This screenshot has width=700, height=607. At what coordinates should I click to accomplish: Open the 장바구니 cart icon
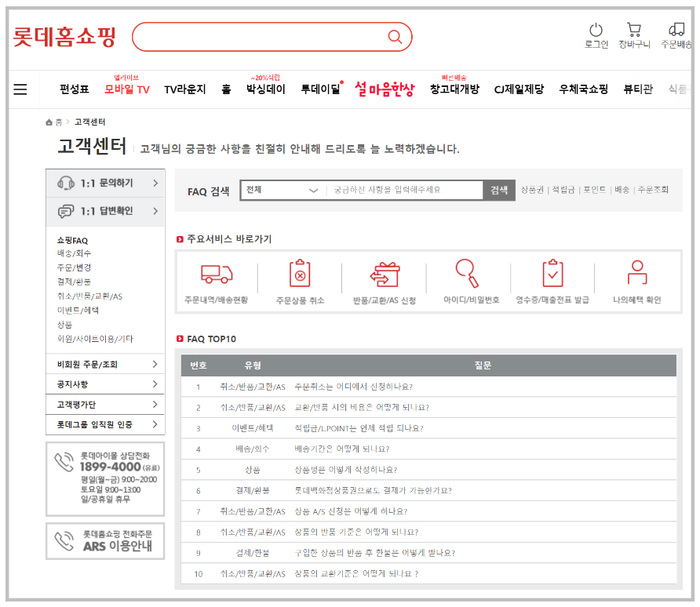coord(634,30)
